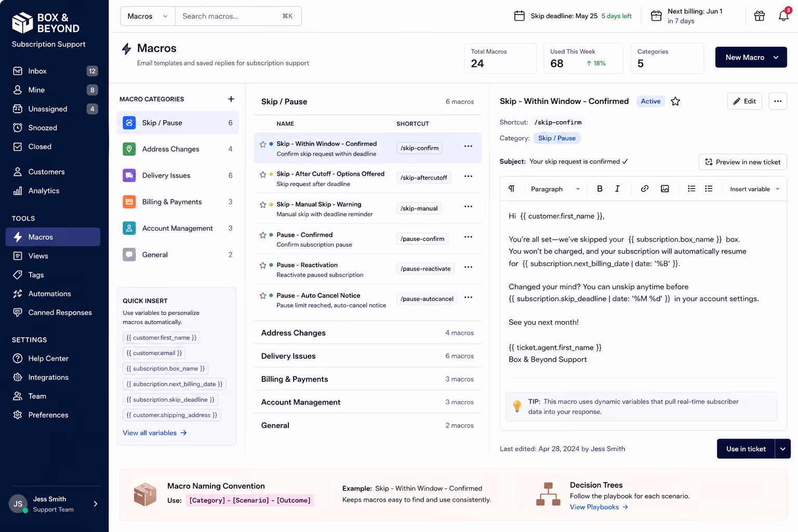This screenshot has width=798, height=532.
Task: Toggle favorite star on Pause - Confirmed row
Action: (x=263, y=235)
